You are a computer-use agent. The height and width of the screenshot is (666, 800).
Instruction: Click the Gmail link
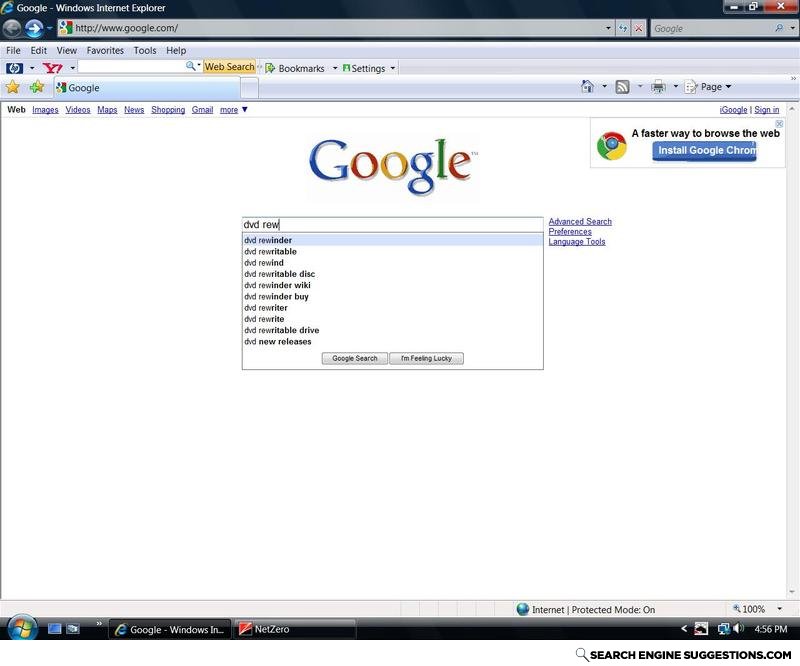[203, 110]
